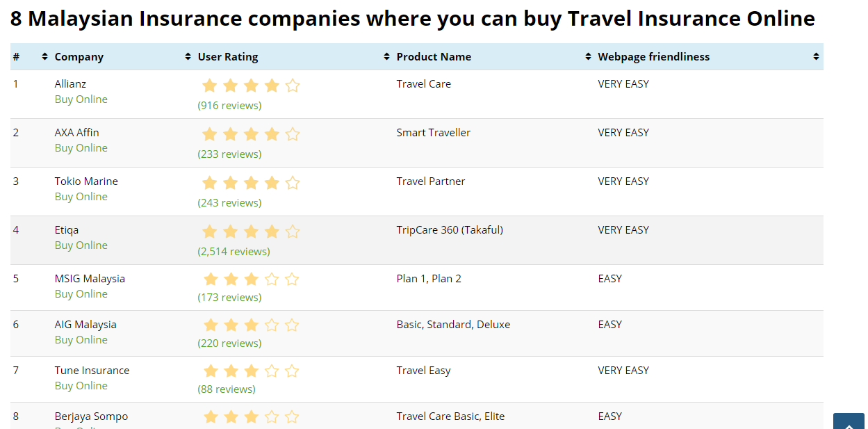Follow Tokio Marine's Buy Online link
Image resolution: width=868 pixels, height=429 pixels.
pyautogui.click(x=81, y=197)
